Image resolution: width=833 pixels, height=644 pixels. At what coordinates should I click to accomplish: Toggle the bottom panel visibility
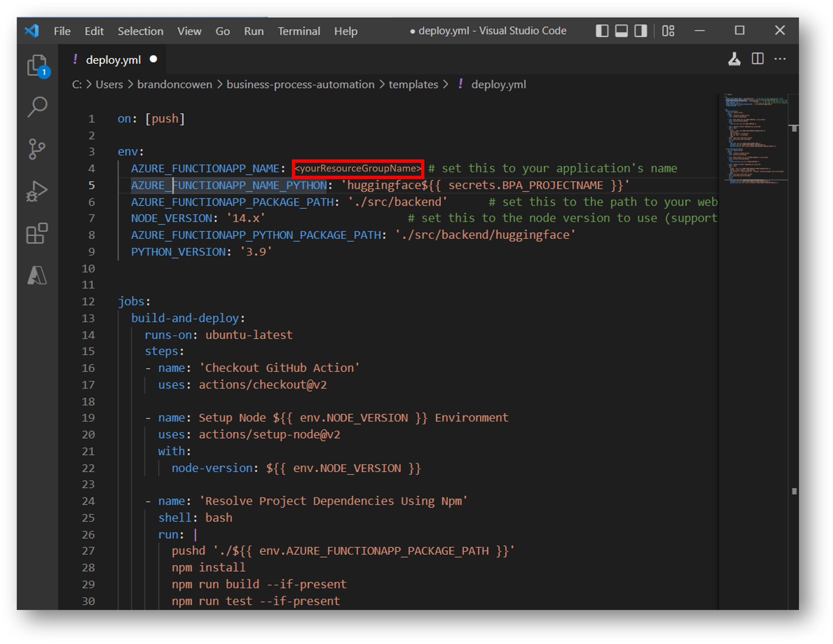pos(621,30)
